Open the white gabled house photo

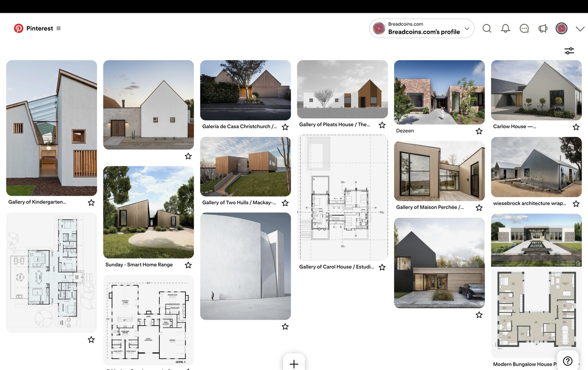[x=148, y=105]
